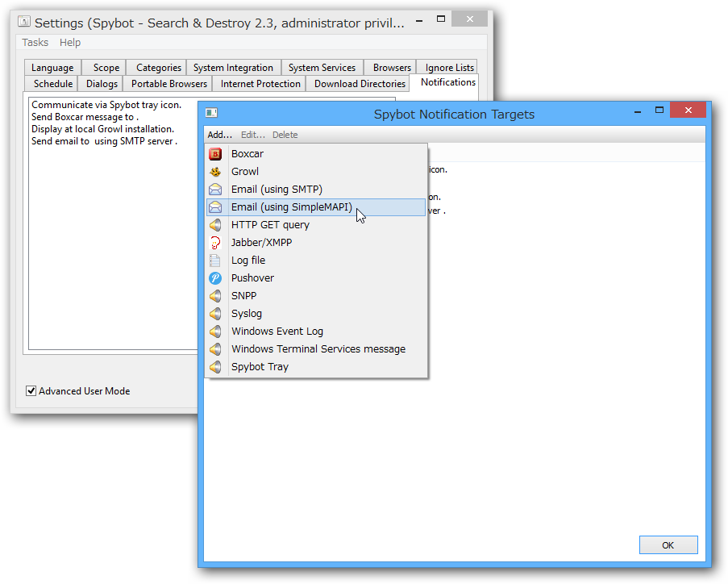Choose Spybot Tray menu entry
The height and width of the screenshot is (584, 728).
pos(316,367)
